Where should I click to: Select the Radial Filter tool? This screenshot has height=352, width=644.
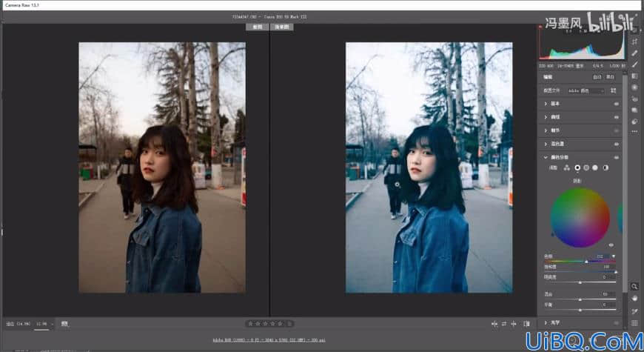click(635, 87)
